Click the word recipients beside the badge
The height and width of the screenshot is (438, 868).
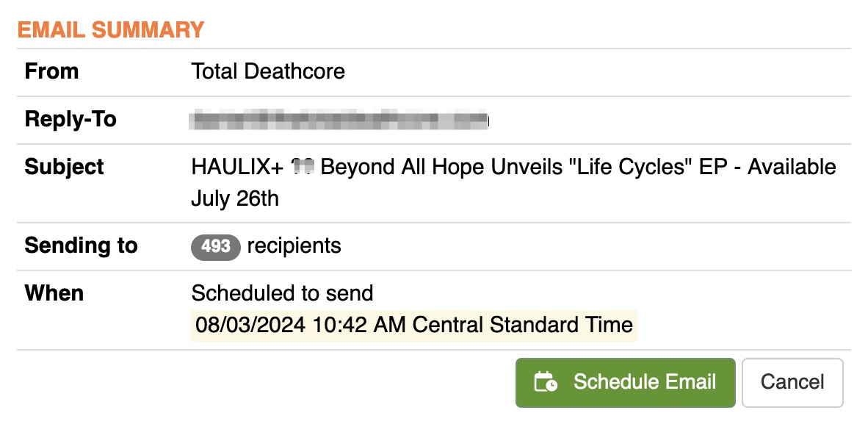pos(294,246)
